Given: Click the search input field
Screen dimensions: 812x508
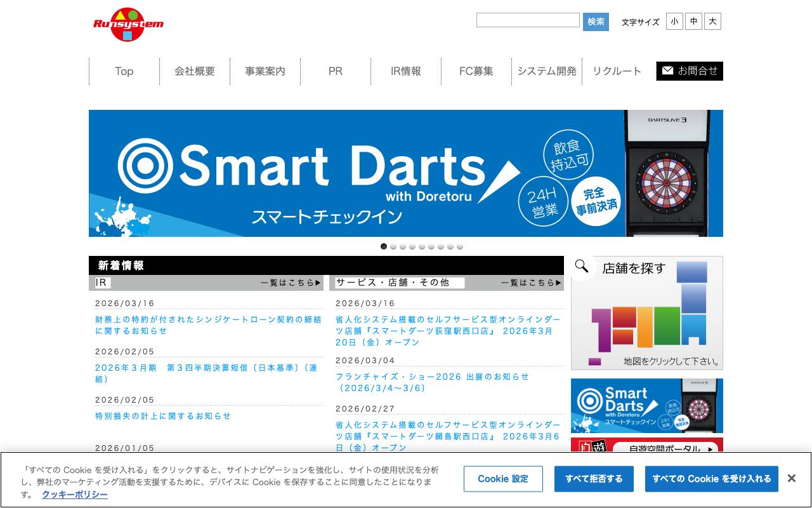Looking at the screenshot, I should pos(528,20).
